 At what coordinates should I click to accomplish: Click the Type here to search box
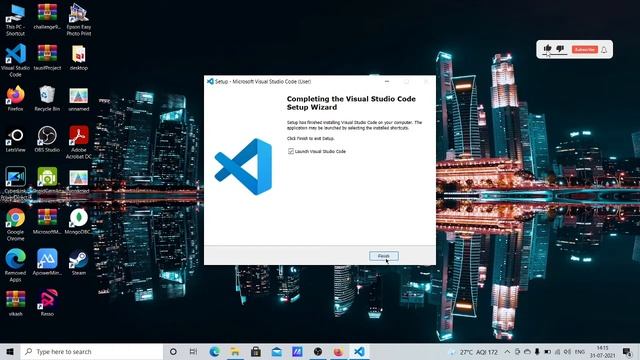point(91,351)
